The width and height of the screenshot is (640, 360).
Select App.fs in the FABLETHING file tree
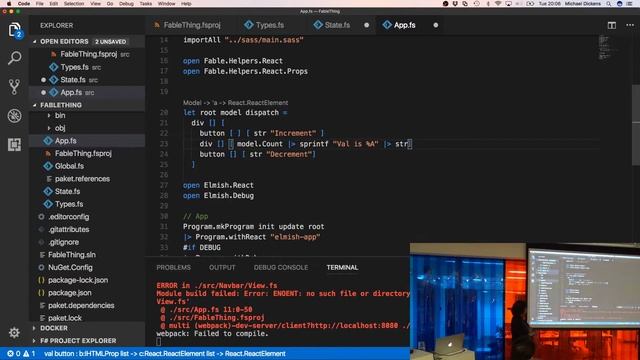pyautogui.click(x=65, y=141)
